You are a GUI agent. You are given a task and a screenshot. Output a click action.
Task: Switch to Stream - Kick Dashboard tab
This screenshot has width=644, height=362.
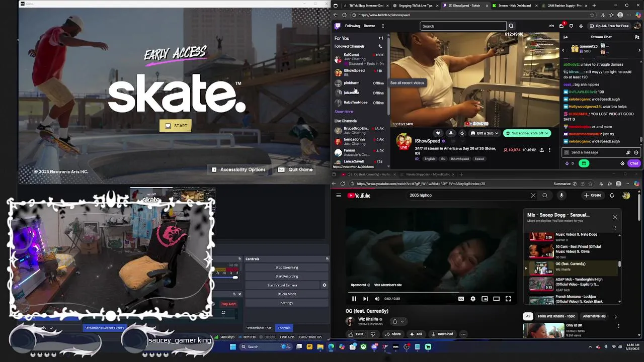(x=514, y=6)
